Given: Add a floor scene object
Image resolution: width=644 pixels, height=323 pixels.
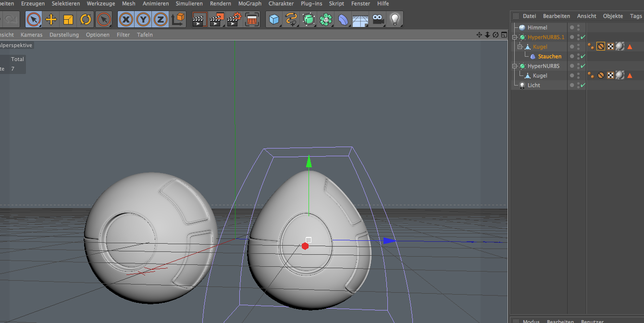Looking at the screenshot, I should 360,19.
